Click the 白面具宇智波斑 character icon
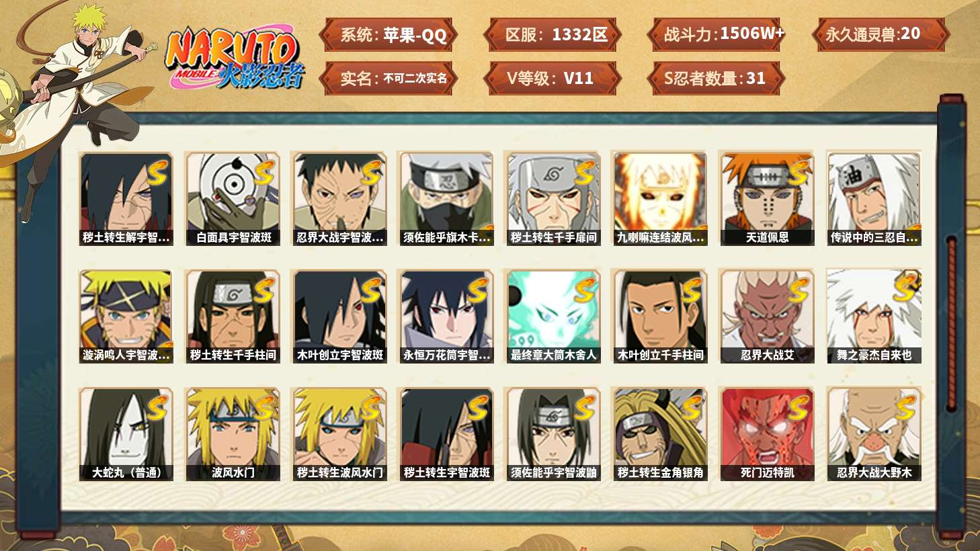The height and width of the screenshot is (551, 980). 233,198
